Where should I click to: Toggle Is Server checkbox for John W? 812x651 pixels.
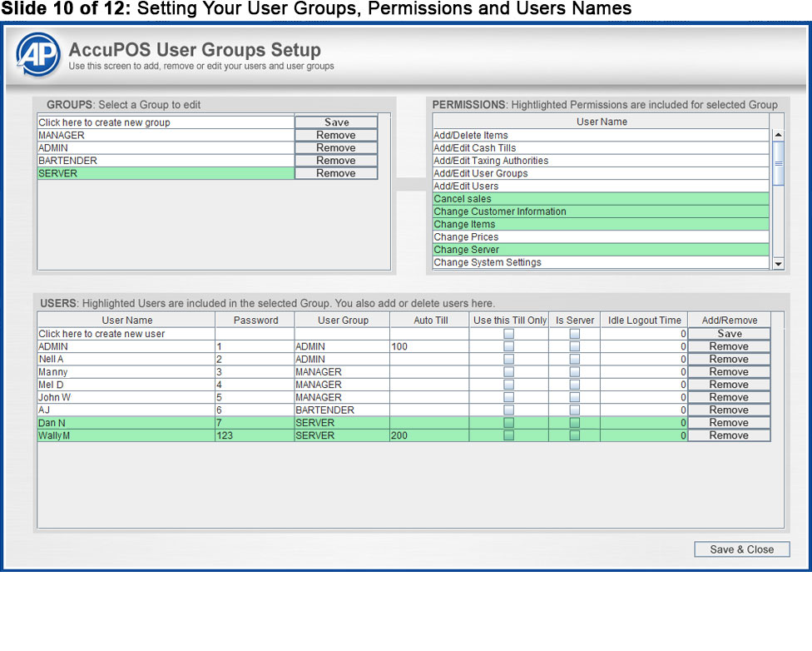(x=574, y=397)
